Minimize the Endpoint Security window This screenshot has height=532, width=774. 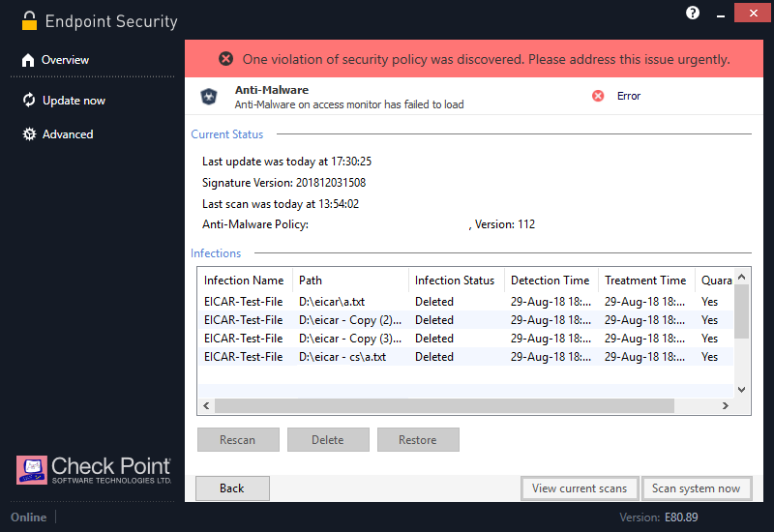pos(721,15)
